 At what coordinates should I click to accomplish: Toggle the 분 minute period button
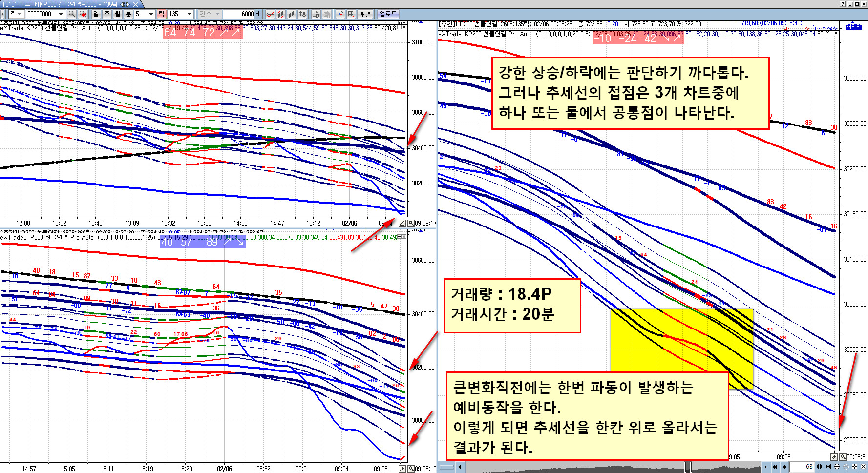[x=128, y=14]
